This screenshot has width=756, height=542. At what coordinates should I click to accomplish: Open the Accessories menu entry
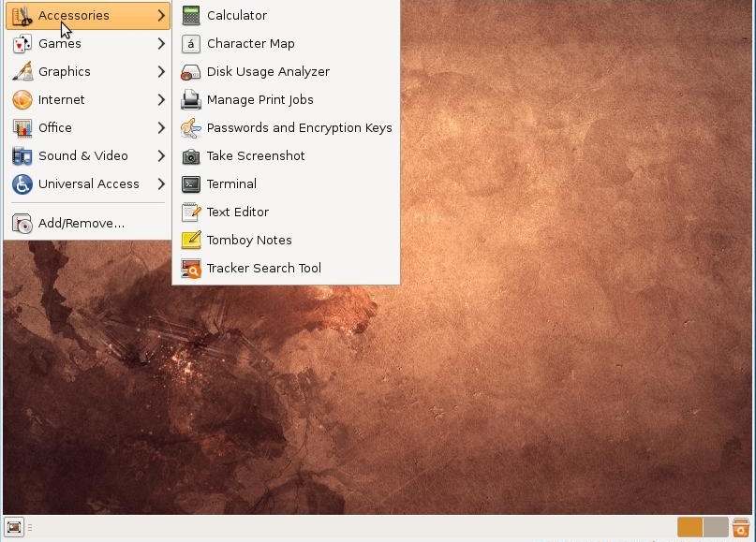pos(88,15)
